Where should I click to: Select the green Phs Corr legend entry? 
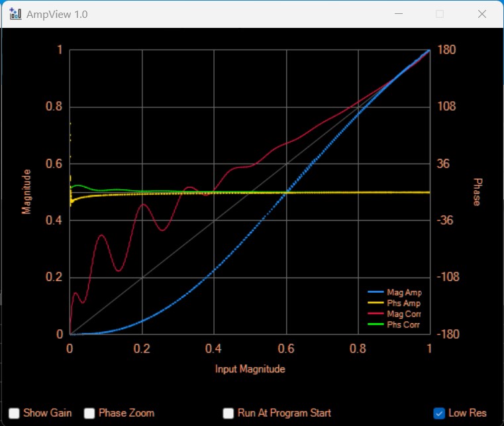pos(404,324)
